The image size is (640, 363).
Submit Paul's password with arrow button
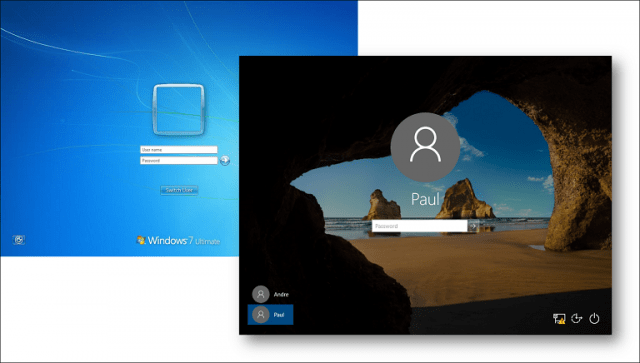(473, 226)
